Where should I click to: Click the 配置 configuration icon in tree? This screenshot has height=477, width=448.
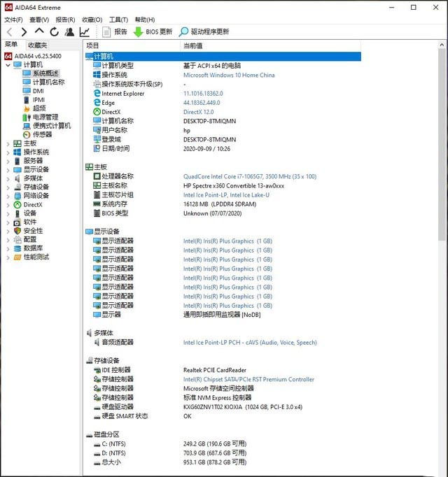point(17,239)
